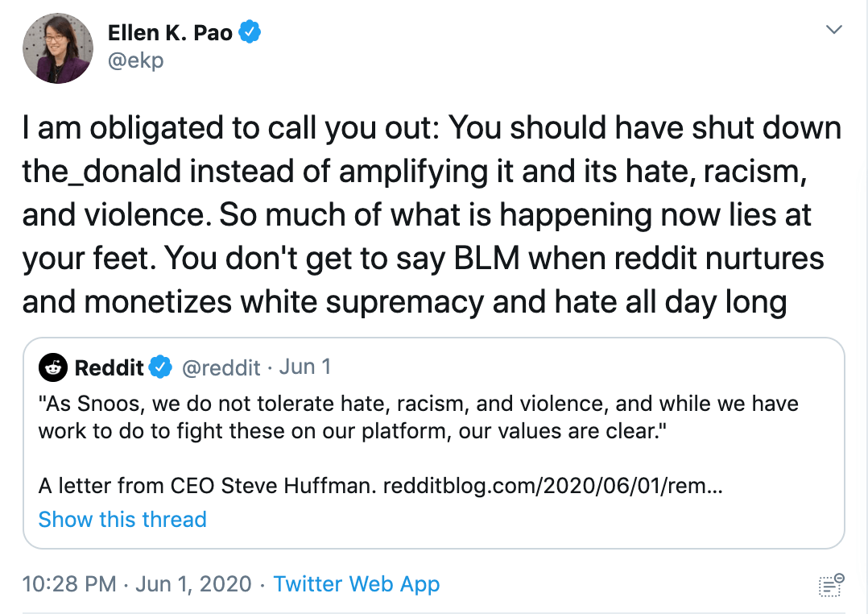
Task: Open the Reddit account name in quoted tweet
Action: 109,367
